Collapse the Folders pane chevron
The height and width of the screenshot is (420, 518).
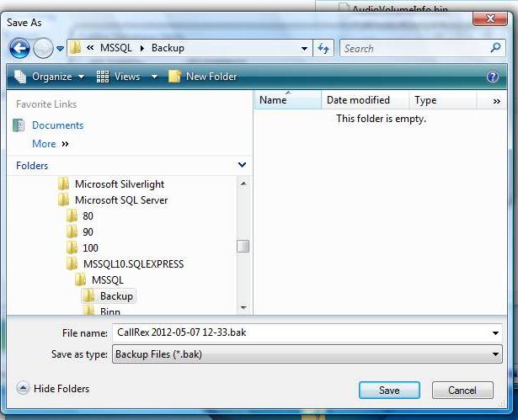tap(242, 164)
